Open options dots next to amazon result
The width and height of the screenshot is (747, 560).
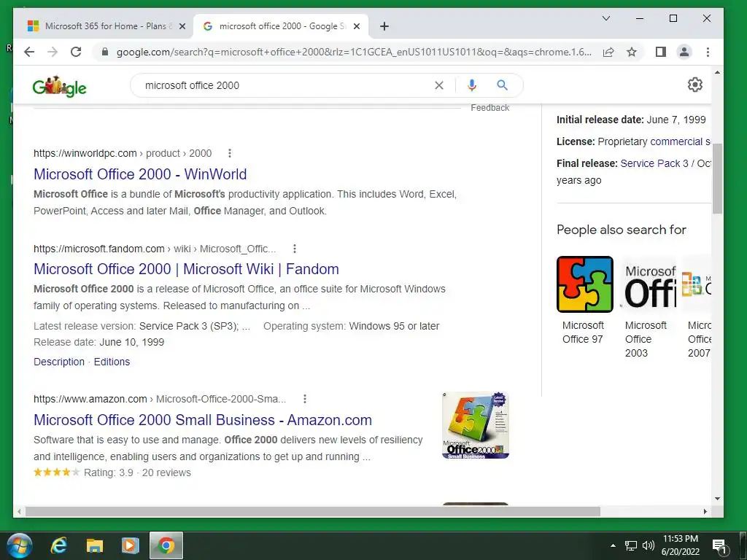point(305,399)
